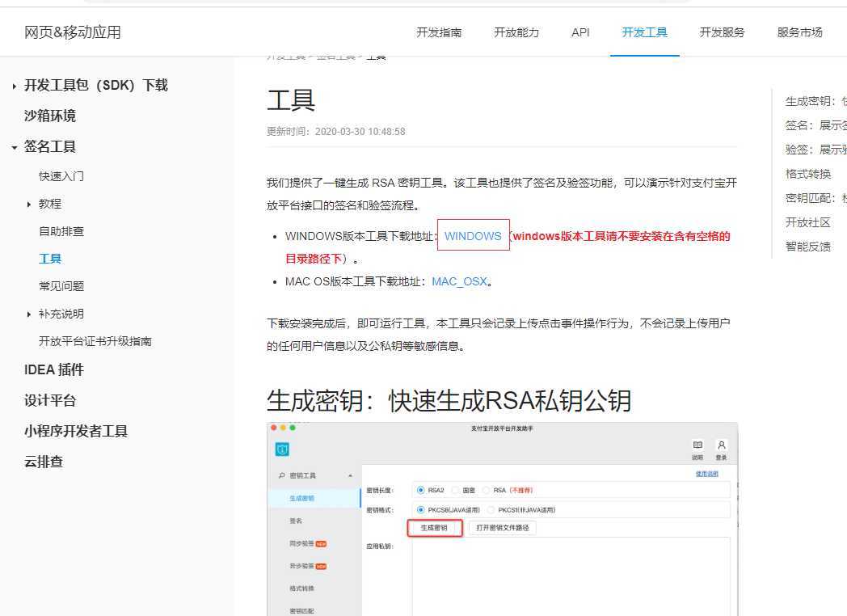The width and height of the screenshot is (847, 616).
Task: Jump to 智能反馈 in page outline
Action: coord(808,247)
